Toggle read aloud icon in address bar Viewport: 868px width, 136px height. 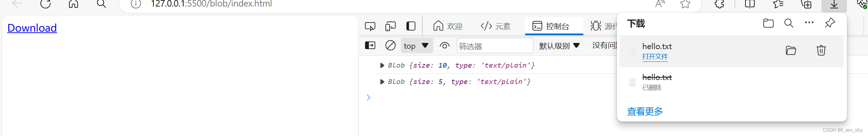point(660,4)
